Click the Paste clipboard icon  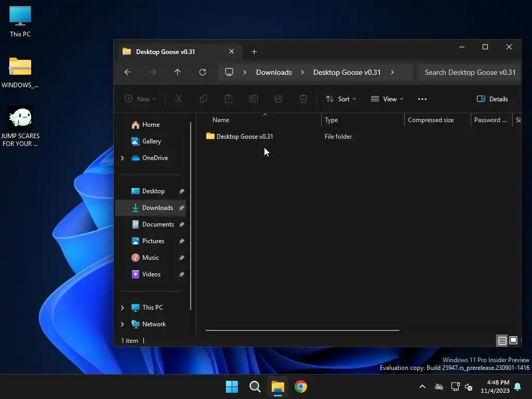229,99
